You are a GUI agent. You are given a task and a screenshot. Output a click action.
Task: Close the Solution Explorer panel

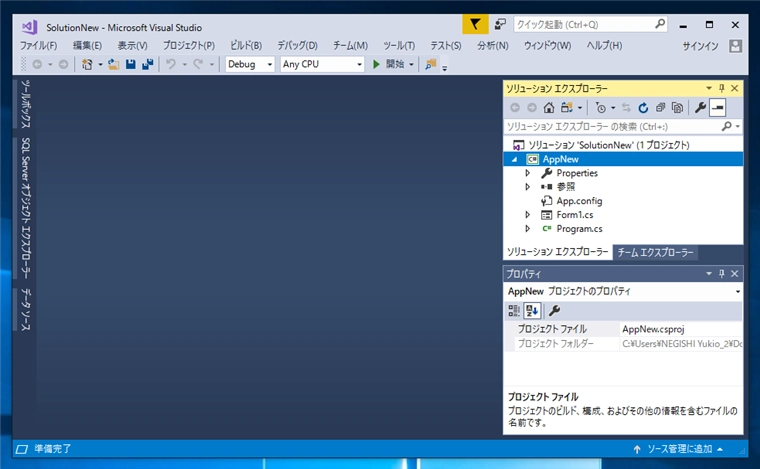pos(735,88)
